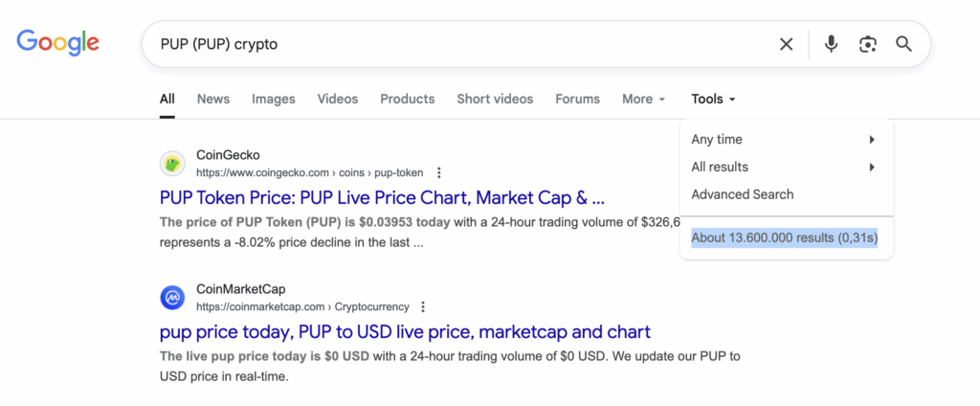The width and height of the screenshot is (980, 406).
Task: Start voice search with microphone icon
Action: (x=831, y=44)
